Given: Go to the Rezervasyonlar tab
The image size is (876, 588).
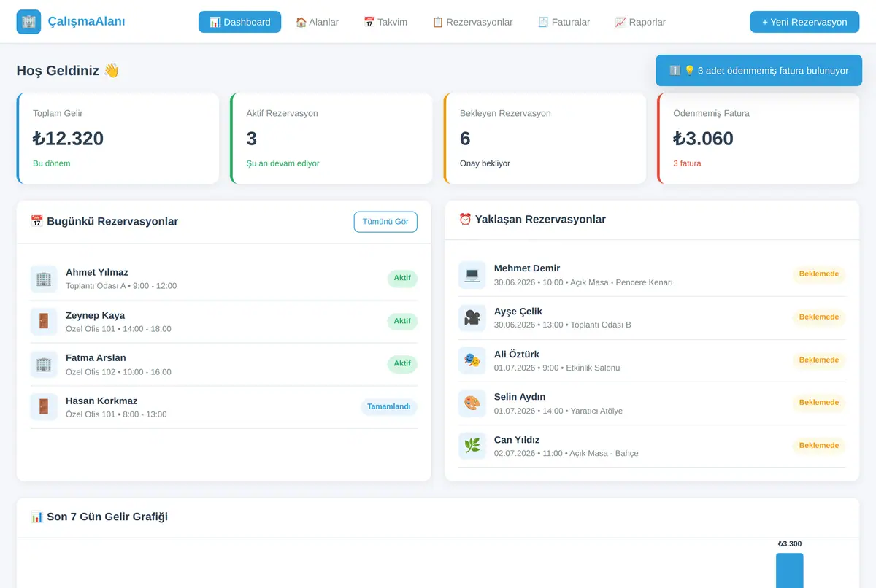Looking at the screenshot, I should 472,22.
